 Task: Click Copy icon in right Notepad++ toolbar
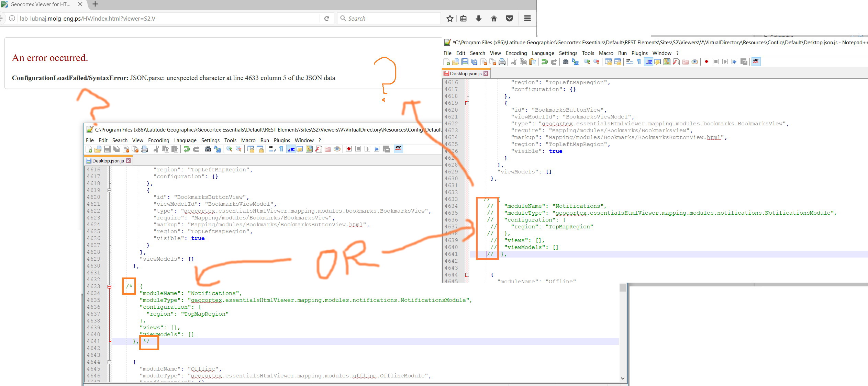click(523, 62)
